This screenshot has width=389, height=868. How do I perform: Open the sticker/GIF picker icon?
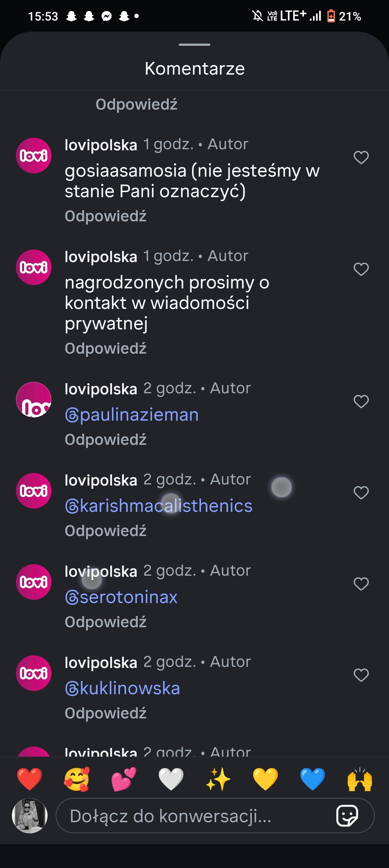tap(347, 815)
